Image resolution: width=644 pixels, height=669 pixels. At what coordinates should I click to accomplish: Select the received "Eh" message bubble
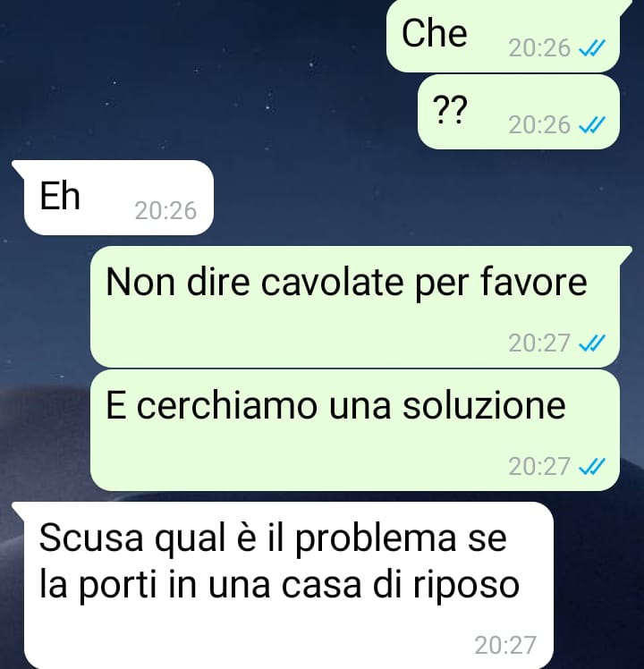pos(119,198)
